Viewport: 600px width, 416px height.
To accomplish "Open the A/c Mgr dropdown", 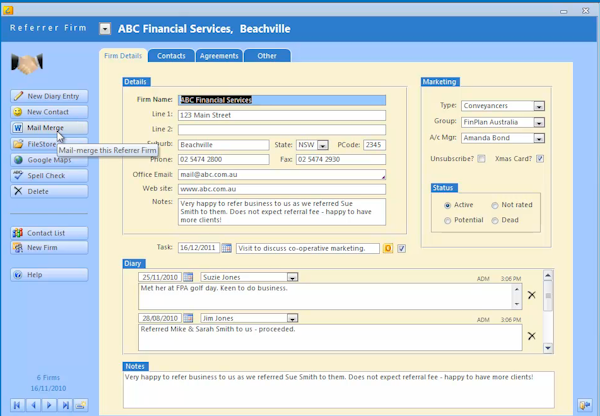I will [539, 140].
